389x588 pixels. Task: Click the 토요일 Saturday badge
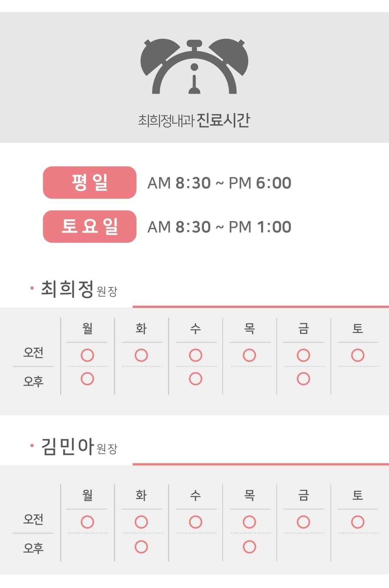tap(90, 226)
